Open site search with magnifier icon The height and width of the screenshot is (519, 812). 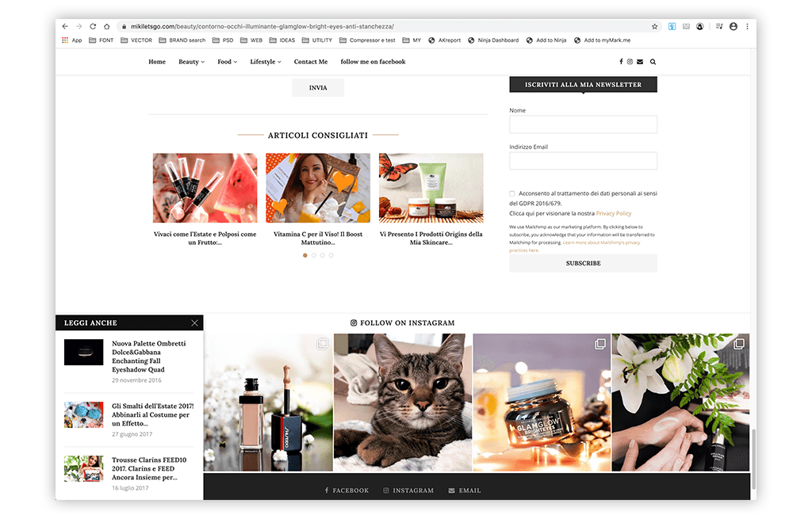pyautogui.click(x=653, y=62)
